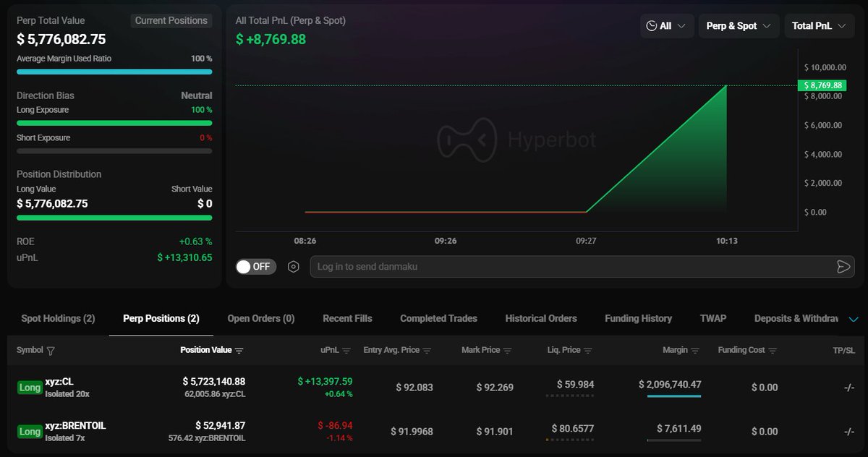Sort by uPnL column icon

(x=346, y=351)
